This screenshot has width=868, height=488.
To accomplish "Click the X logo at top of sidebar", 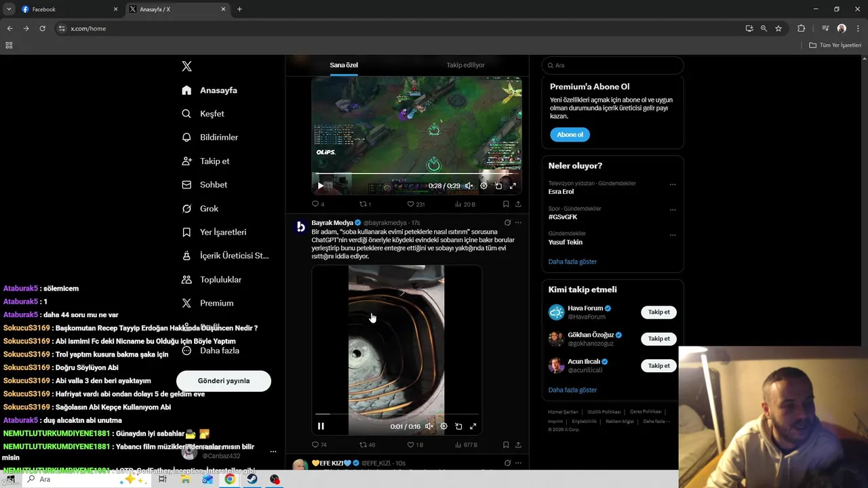I will [186, 66].
